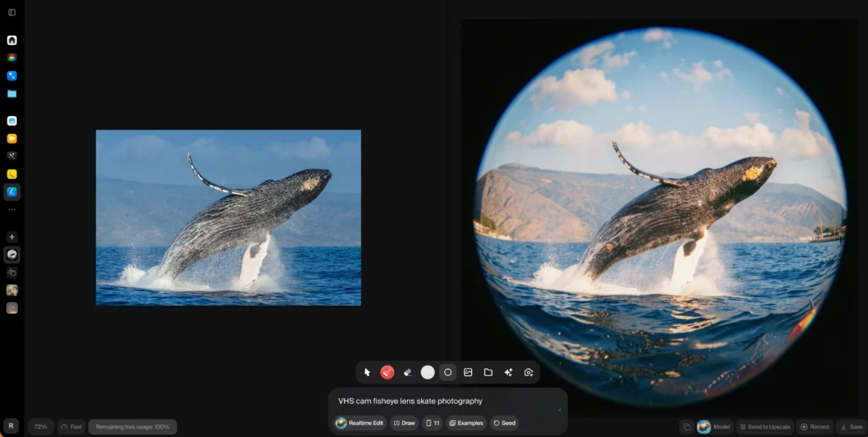Viewport: 868px width, 437px height.
Task: Toggle the sidebar panel icon at top-left
Action: (x=12, y=12)
